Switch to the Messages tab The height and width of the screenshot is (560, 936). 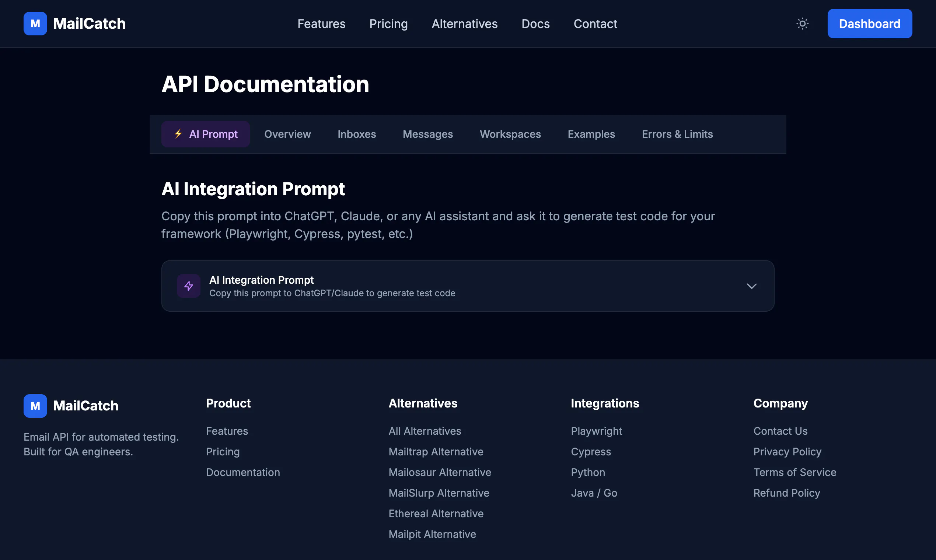427,134
